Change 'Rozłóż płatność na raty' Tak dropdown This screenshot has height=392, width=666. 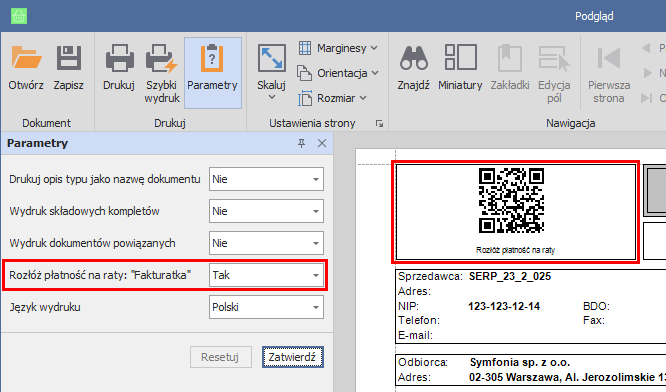(266, 275)
